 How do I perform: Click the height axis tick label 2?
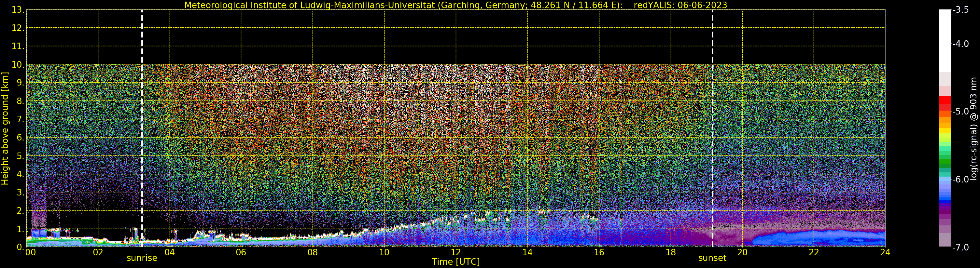click(20, 211)
